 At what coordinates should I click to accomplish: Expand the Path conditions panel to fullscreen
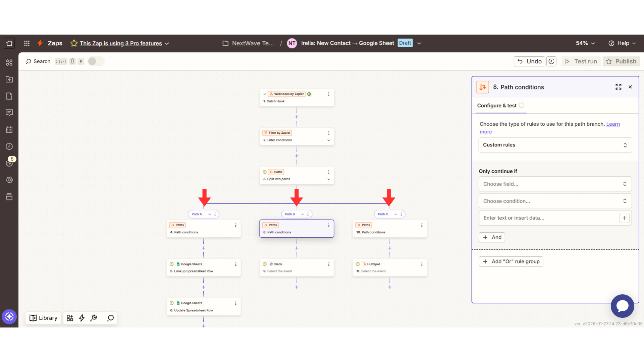tap(619, 87)
